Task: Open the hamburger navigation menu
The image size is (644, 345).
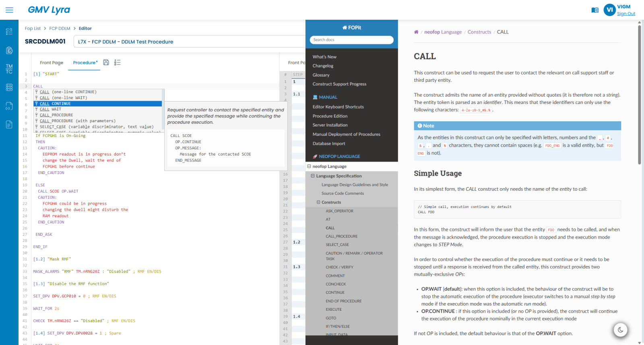Action: [x=9, y=10]
